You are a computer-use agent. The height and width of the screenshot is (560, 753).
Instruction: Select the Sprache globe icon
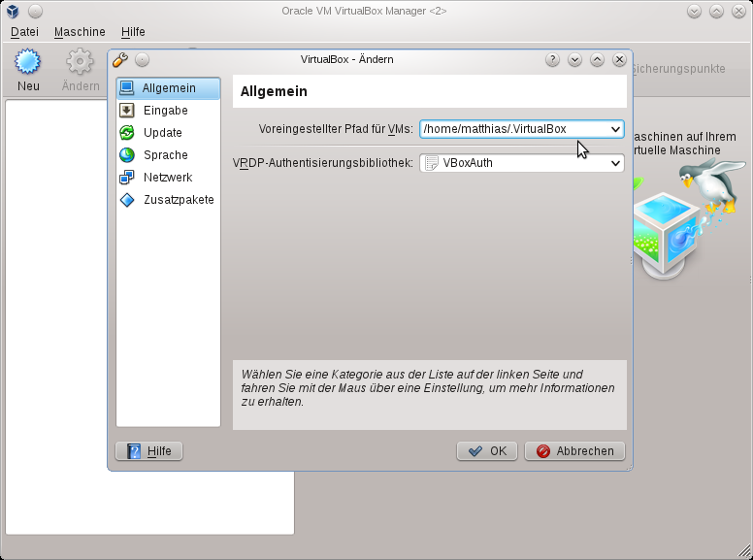127,154
